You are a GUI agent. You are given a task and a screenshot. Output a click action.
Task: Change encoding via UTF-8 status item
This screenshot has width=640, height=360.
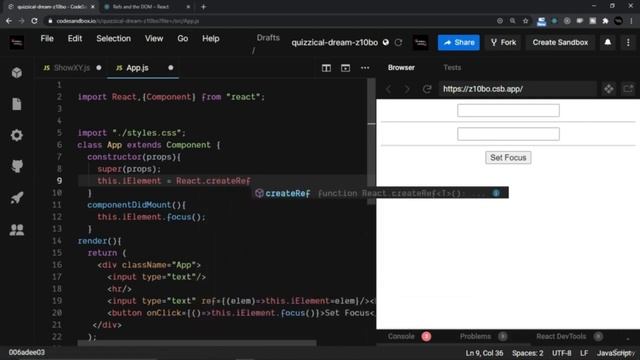562,353
